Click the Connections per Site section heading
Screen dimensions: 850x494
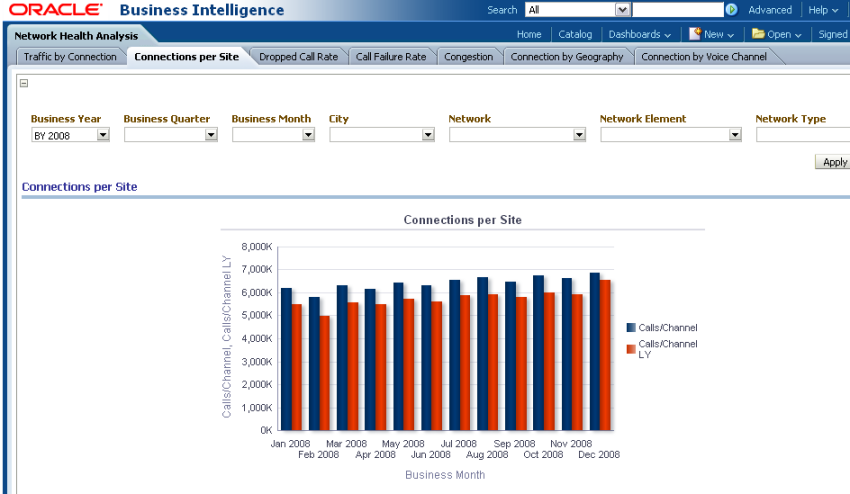[x=79, y=187]
